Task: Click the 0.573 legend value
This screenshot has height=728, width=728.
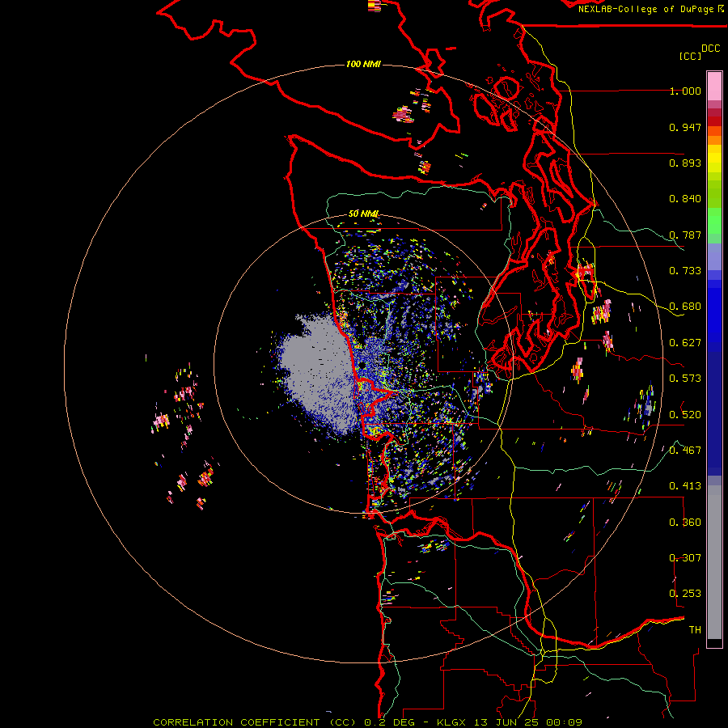Action: [685, 379]
